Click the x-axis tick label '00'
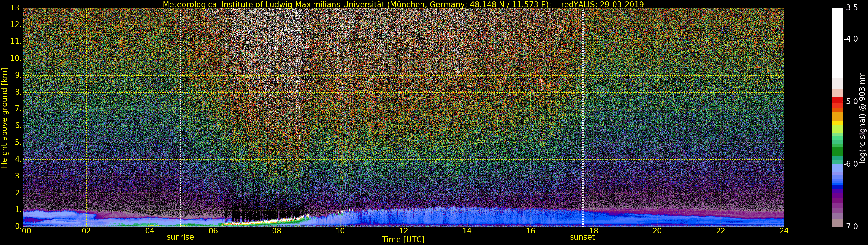 (26, 231)
